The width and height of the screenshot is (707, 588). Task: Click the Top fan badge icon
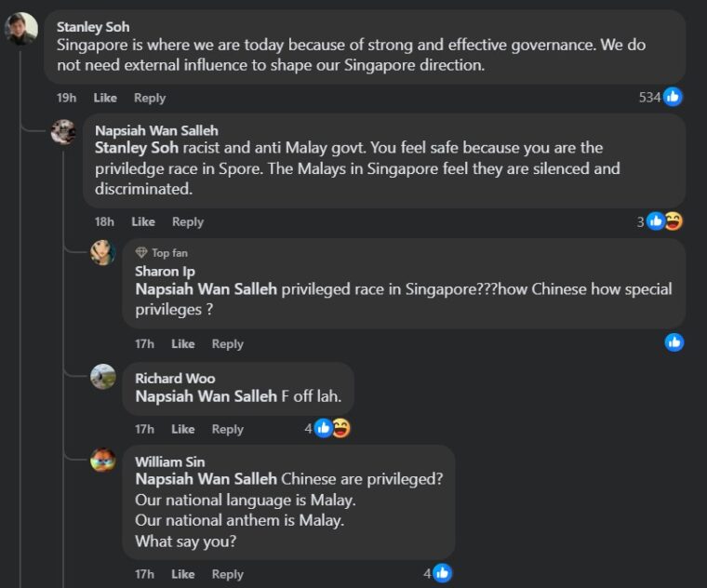click(x=141, y=253)
